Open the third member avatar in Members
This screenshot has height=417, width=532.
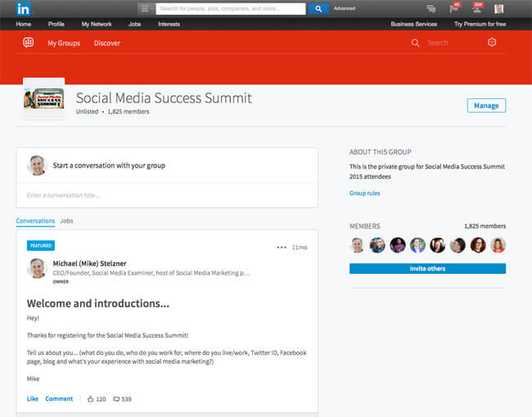398,245
